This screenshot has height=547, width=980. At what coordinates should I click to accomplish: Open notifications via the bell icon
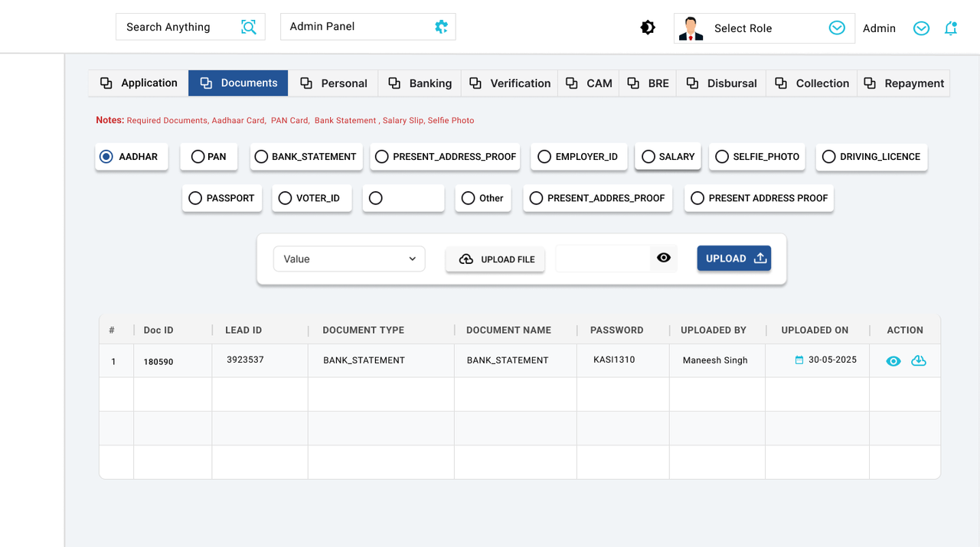pos(951,28)
